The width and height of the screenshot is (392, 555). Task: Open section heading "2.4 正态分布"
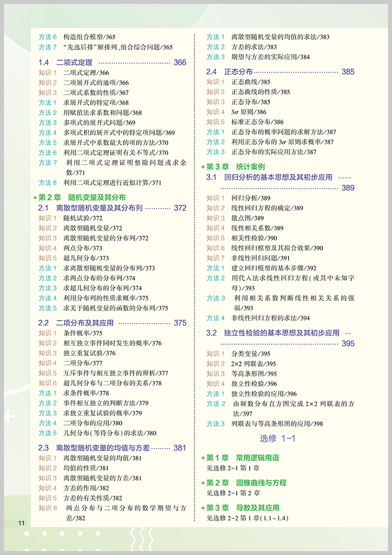tap(280, 72)
